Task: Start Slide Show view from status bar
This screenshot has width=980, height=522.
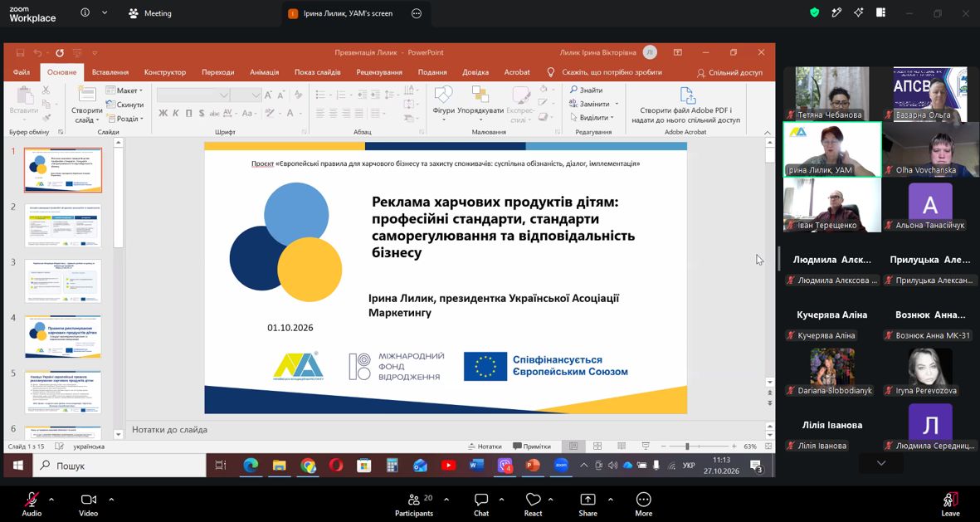Action: (646, 446)
